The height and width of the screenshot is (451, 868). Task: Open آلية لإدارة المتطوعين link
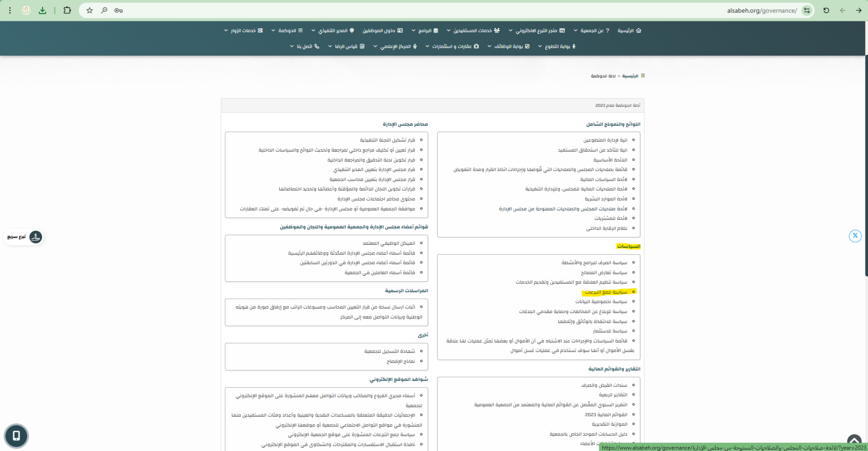[605, 140]
